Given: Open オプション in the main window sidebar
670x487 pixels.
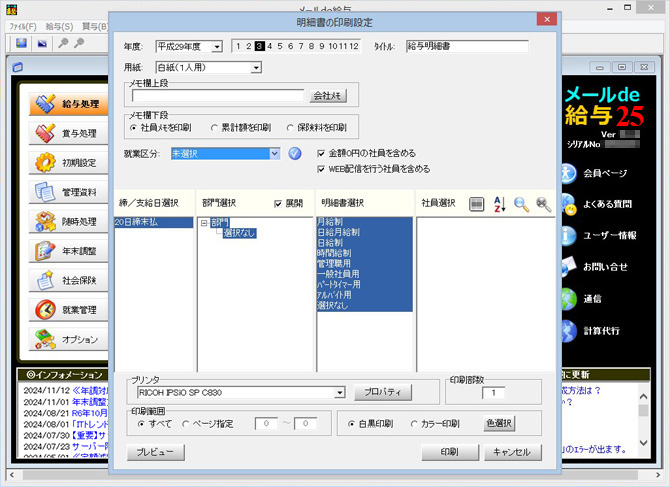Looking at the screenshot, I should [68, 340].
